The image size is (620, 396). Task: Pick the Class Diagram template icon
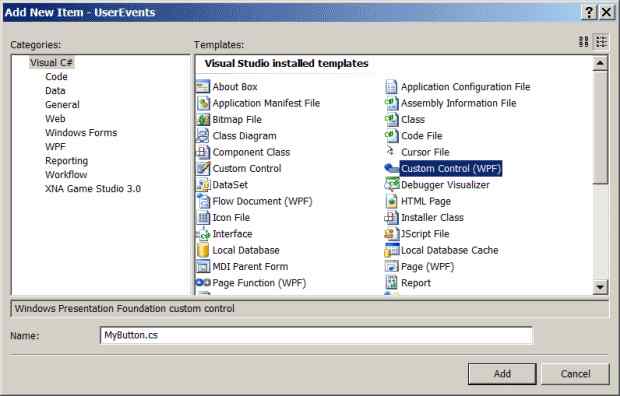(x=203, y=136)
